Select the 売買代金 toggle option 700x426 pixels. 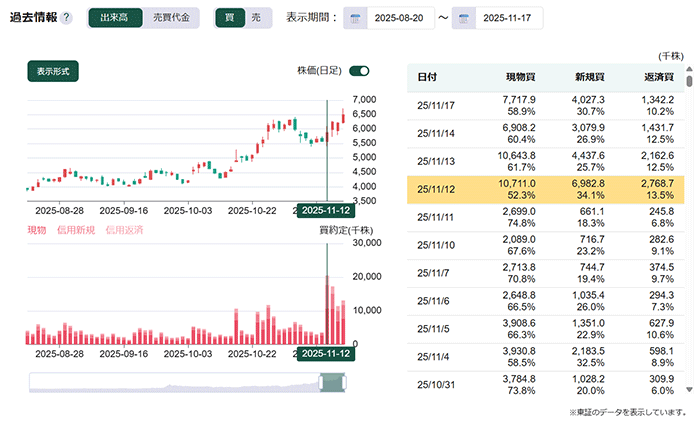click(x=171, y=18)
